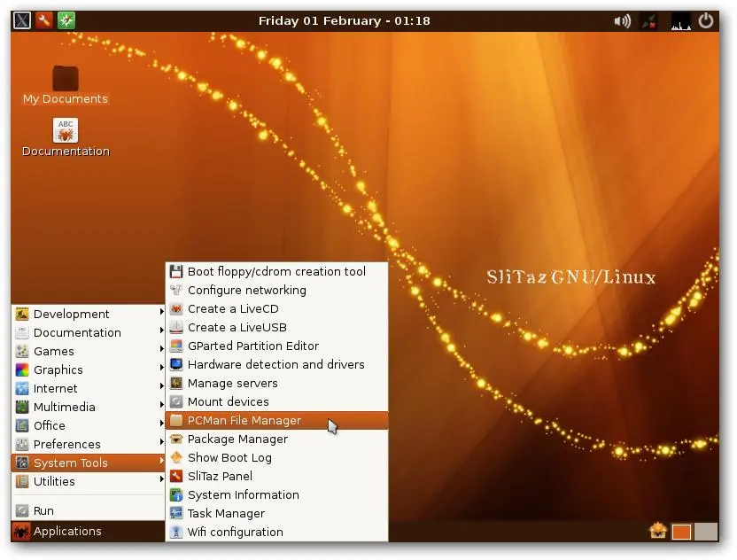
Task: Click Mount devices text
Action: click(x=229, y=402)
